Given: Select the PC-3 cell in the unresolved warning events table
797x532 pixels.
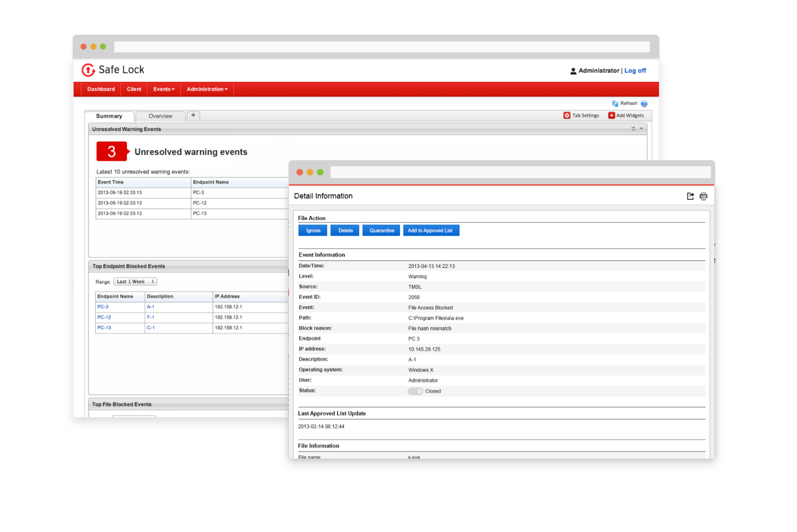Looking at the screenshot, I should [240, 193].
